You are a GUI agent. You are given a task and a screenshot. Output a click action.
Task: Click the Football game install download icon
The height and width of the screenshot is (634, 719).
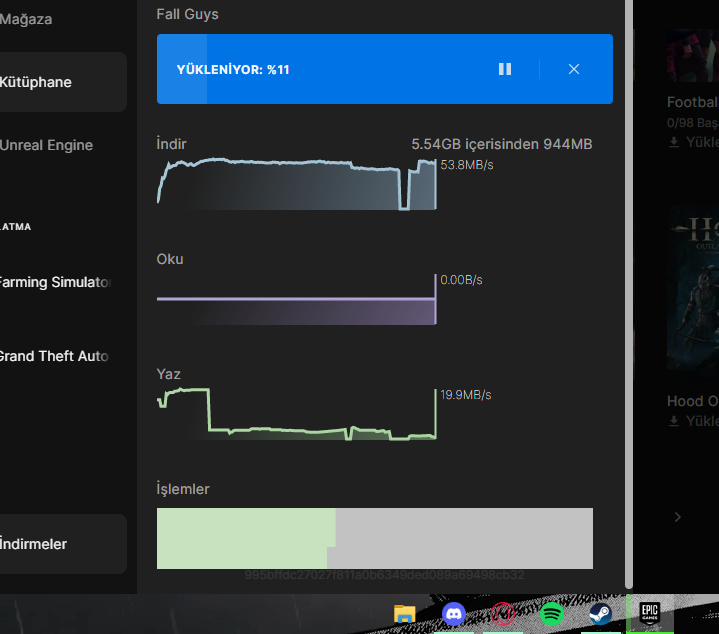click(x=674, y=142)
